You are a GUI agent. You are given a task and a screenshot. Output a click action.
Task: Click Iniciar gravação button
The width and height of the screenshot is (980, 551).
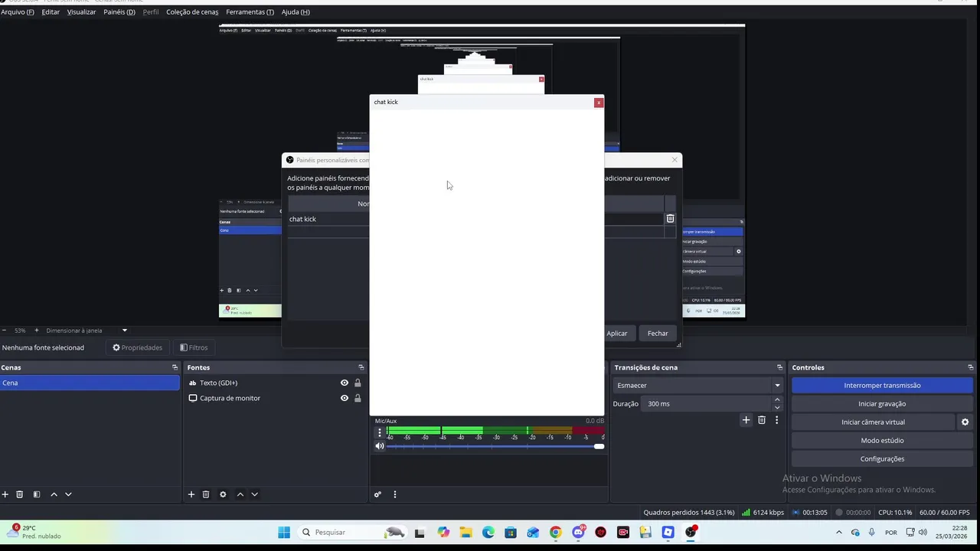pos(882,404)
